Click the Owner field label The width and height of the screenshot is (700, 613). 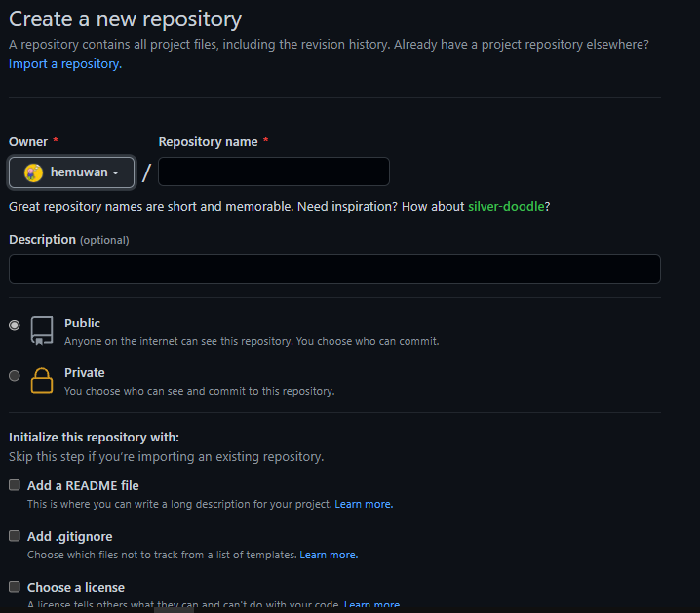click(28, 142)
